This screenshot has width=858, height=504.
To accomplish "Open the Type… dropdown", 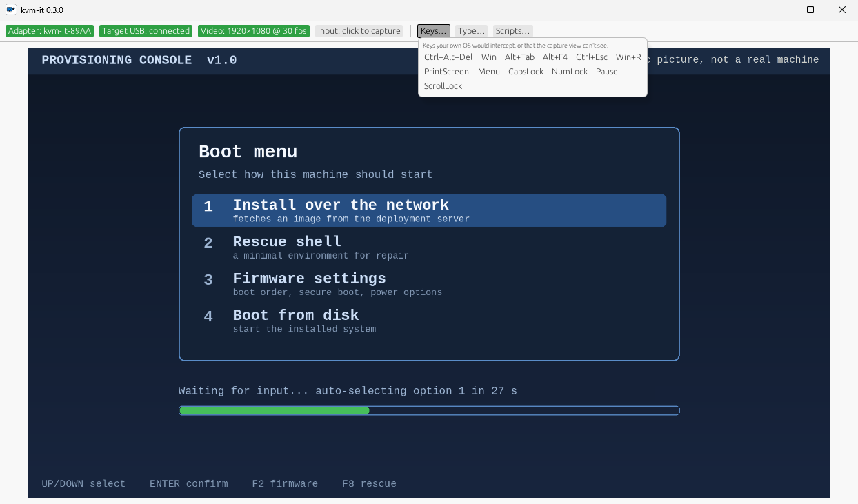I will (472, 31).
